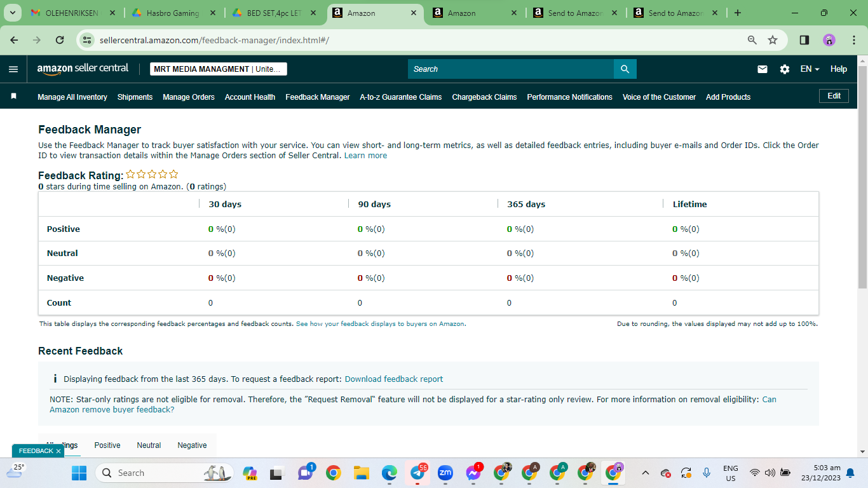Click the 365 days column header
This screenshot has height=488, width=868.
click(x=526, y=205)
